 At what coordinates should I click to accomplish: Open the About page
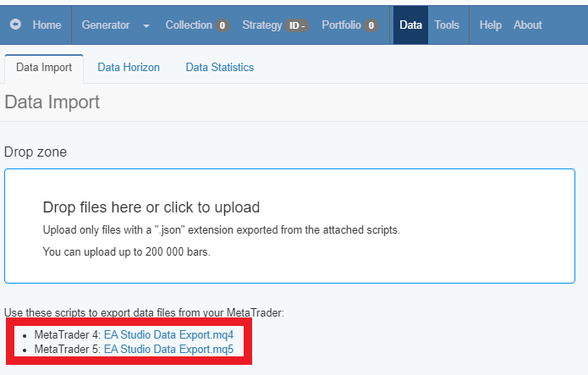[527, 25]
